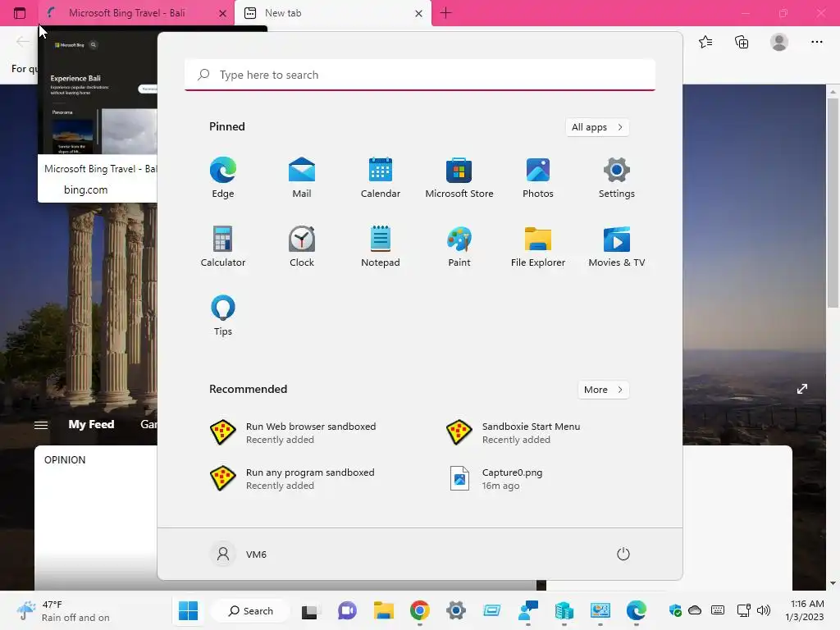Expand background image with arrow icon
The image size is (840, 630).
[x=802, y=389]
